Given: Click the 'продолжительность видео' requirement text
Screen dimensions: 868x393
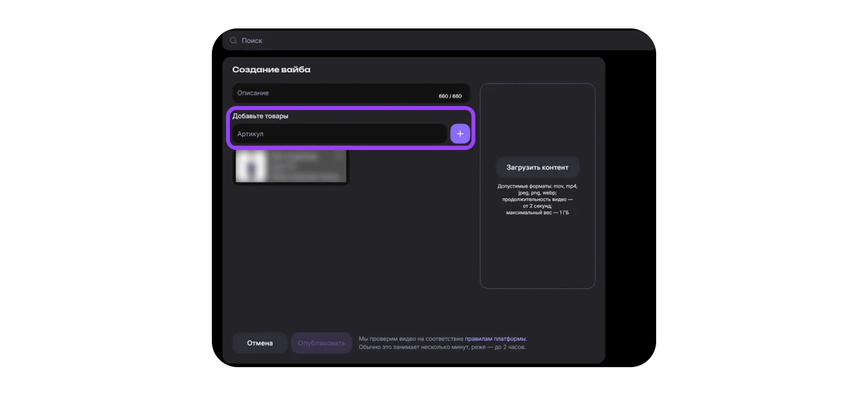Looking at the screenshot, I should coord(537,200).
